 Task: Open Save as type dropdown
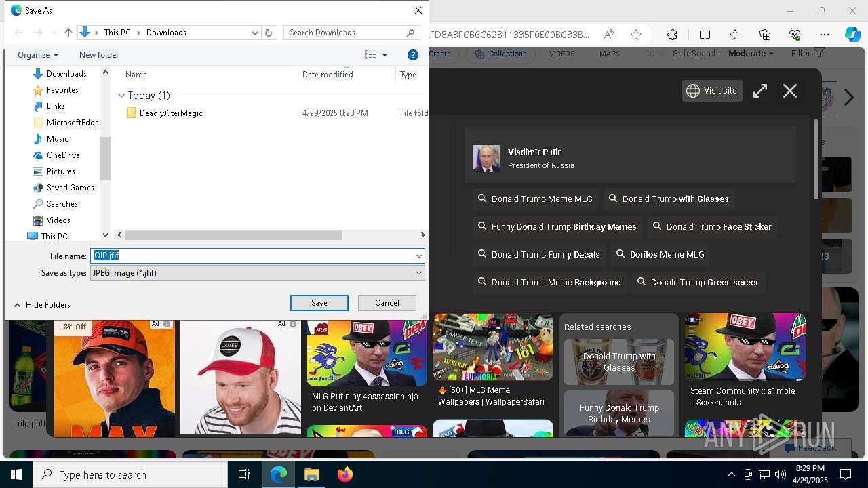pos(419,273)
